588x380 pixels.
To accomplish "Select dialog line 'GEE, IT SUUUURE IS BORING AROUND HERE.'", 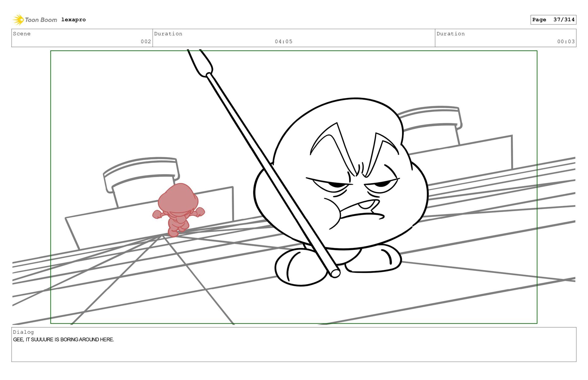I will pyautogui.click(x=63, y=340).
